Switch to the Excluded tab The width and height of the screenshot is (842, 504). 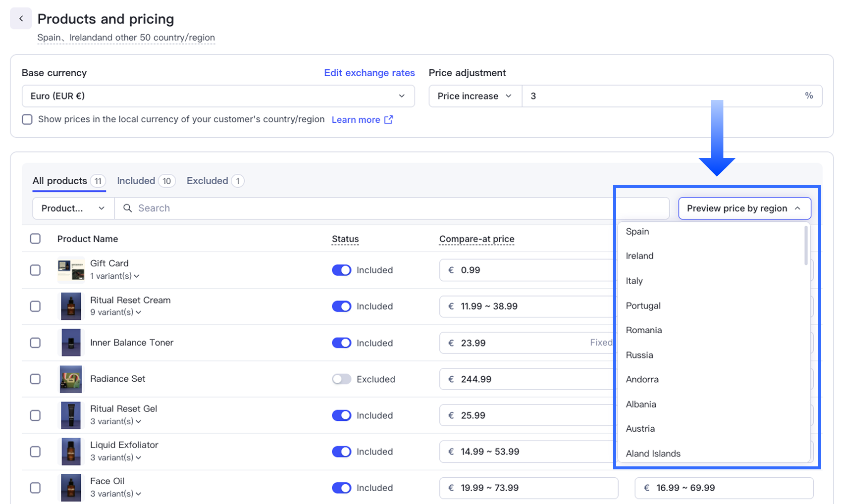pos(214,181)
